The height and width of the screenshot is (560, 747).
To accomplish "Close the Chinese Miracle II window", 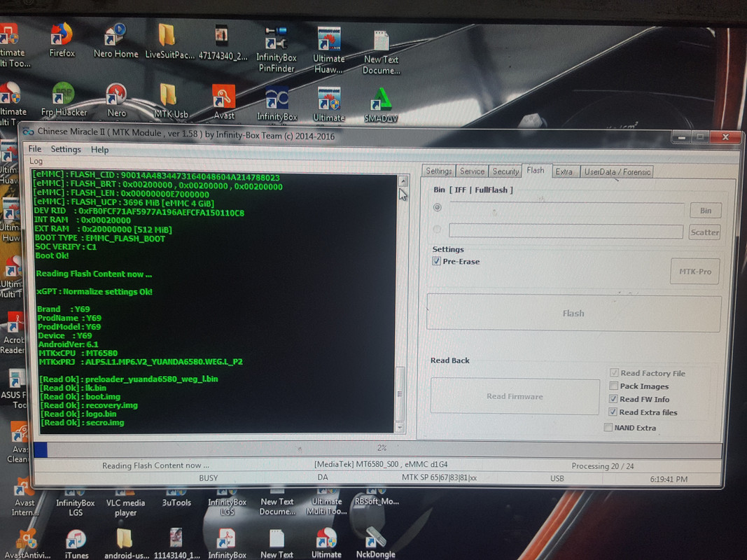I will pos(725,137).
